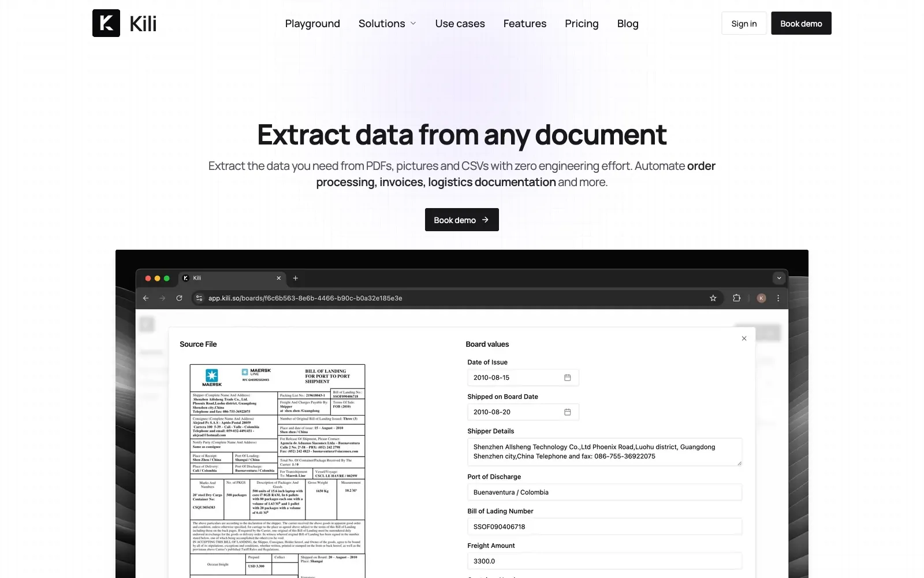Open the Features page
This screenshot has height=578, width=924.
[524, 24]
